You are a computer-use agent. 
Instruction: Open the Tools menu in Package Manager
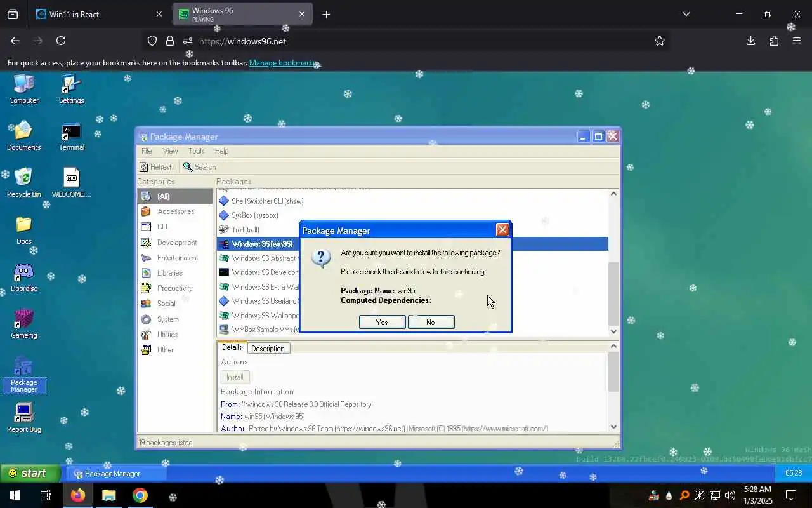click(196, 151)
